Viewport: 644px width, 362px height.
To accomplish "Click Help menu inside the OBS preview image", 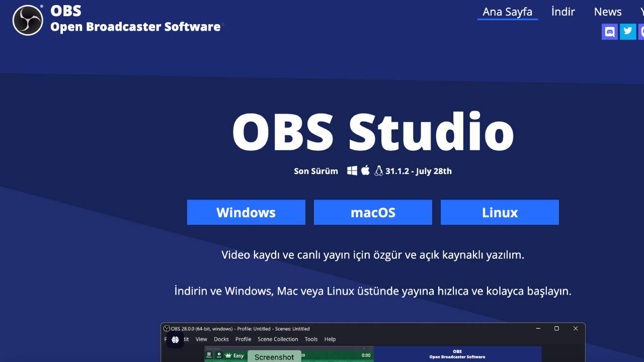I will pos(330,339).
